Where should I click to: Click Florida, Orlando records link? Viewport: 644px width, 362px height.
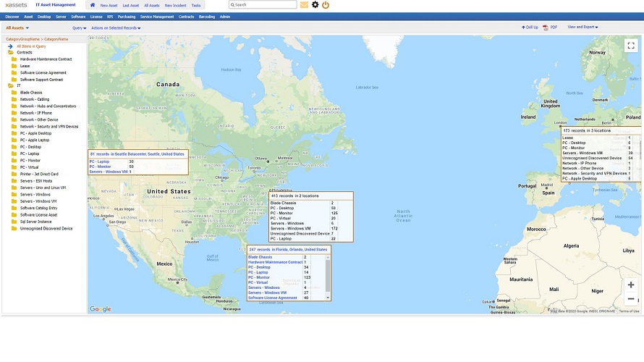[x=288, y=249]
